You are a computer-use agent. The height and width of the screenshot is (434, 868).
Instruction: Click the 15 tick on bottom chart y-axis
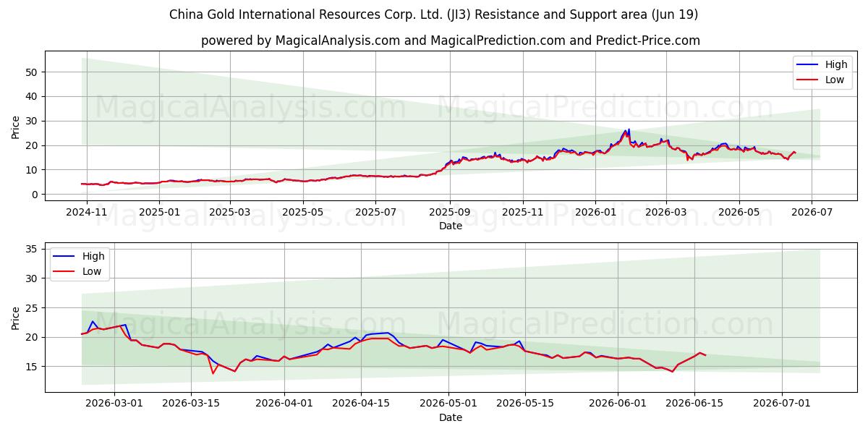(31, 367)
